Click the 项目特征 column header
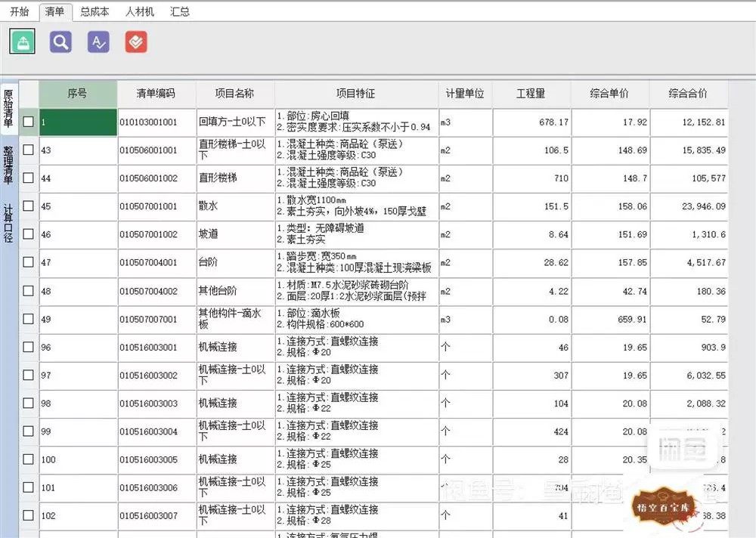The width and height of the screenshot is (756, 538). point(356,94)
